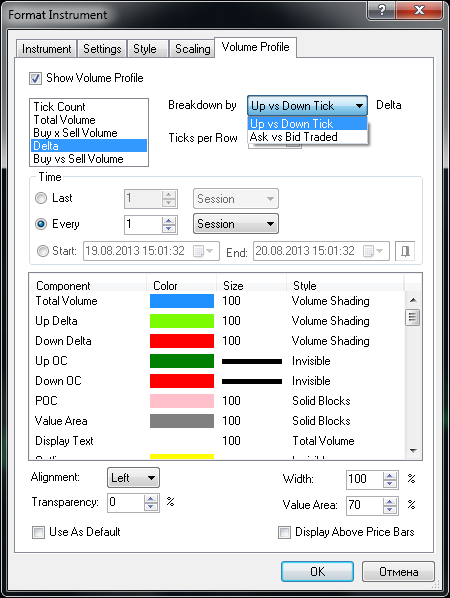The image size is (450, 598).
Task: Increase the Every interval spinner
Action: pos(169,220)
